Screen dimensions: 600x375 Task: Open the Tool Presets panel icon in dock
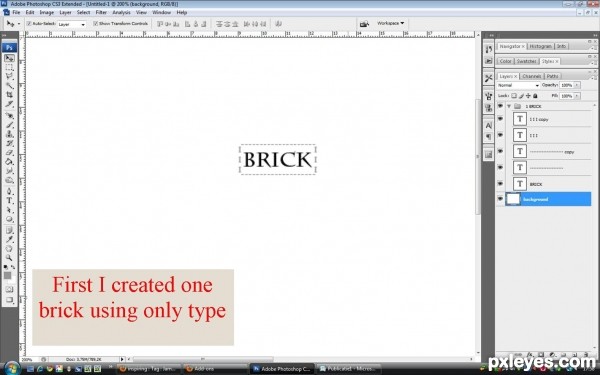(x=489, y=78)
